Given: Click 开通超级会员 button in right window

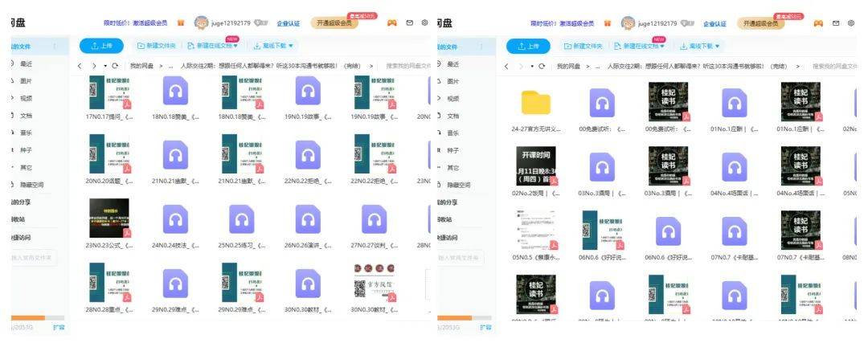Looking at the screenshot, I should 760,23.
